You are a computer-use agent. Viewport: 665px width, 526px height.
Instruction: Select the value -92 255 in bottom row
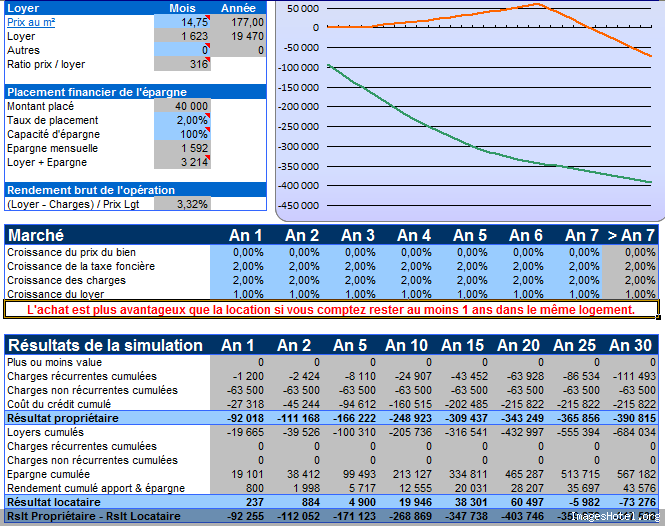coord(238,516)
